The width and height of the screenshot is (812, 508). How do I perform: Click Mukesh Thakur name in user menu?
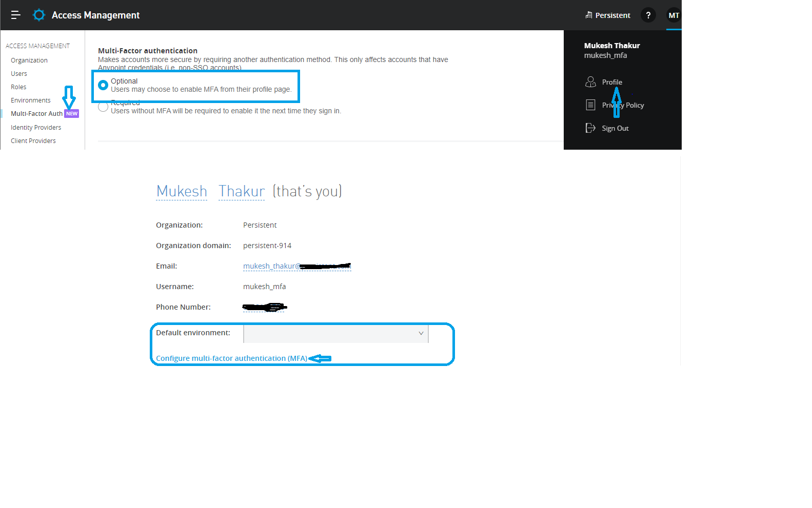[x=612, y=46]
